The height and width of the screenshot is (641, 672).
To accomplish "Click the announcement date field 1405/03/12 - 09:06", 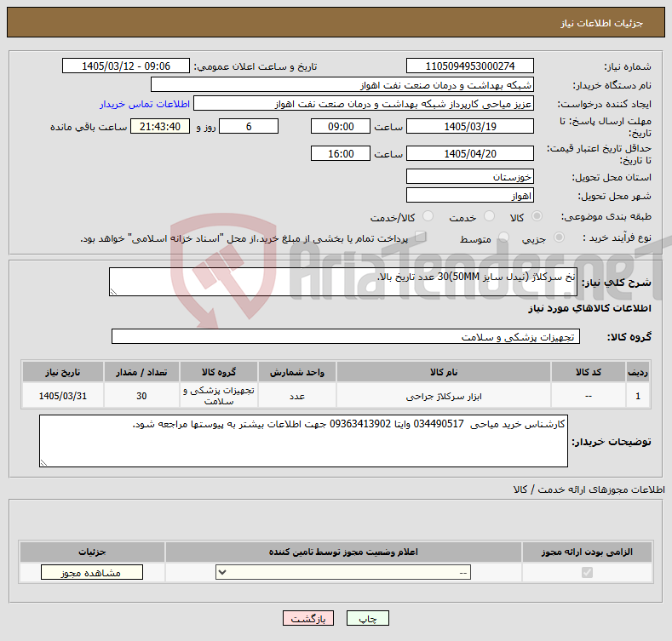I will pyautogui.click(x=125, y=66).
